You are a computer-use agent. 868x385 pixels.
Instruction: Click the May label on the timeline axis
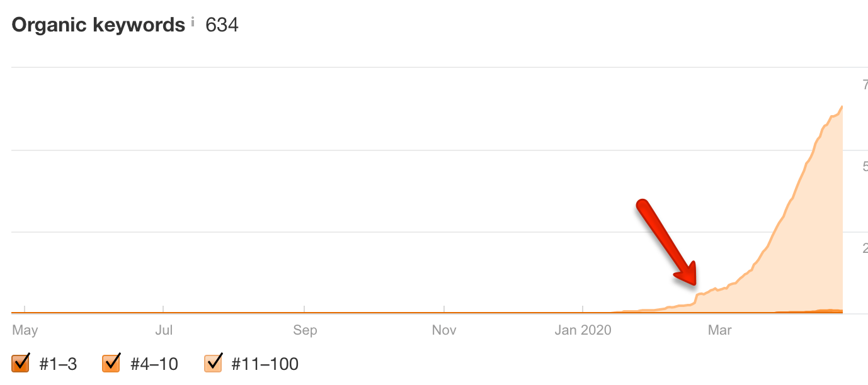pyautogui.click(x=25, y=330)
